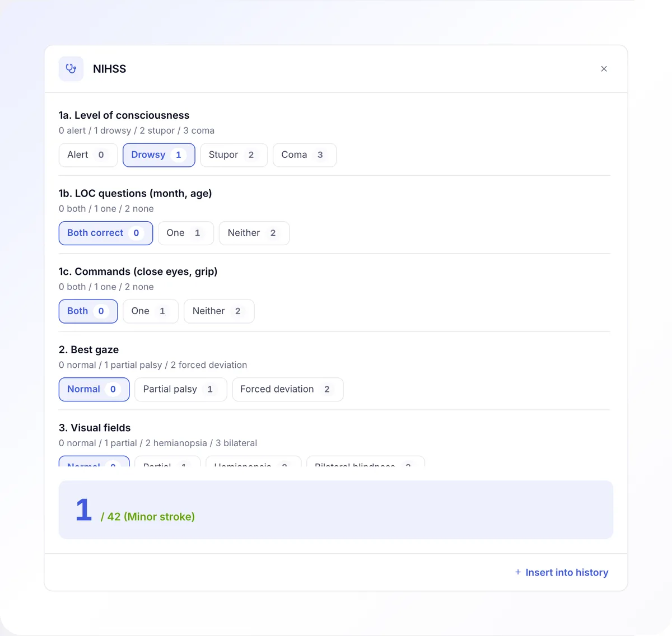Select Both 0 under Commands
Screen dimensions: 672x636
(x=88, y=311)
